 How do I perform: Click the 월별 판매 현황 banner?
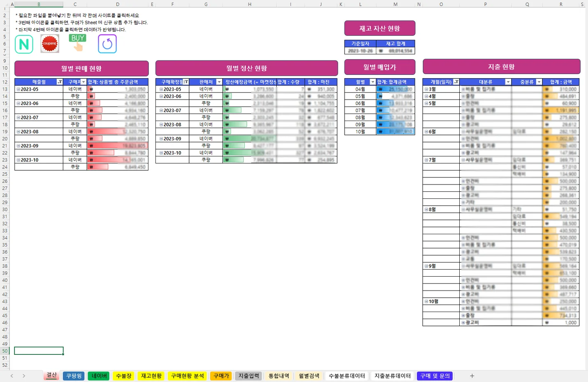81,68
